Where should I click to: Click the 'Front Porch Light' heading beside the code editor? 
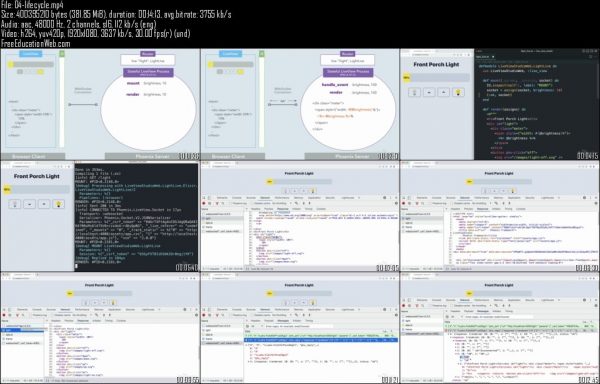[x=436, y=64]
